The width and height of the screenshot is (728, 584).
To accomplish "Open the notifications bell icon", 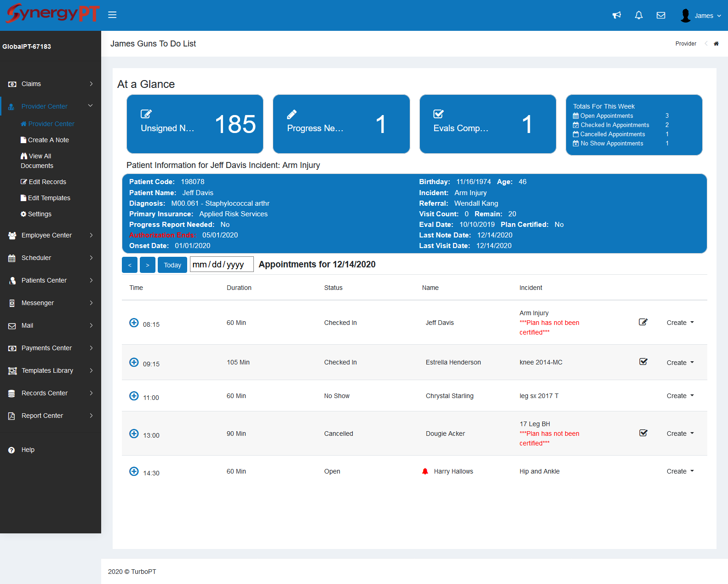I will 639,15.
